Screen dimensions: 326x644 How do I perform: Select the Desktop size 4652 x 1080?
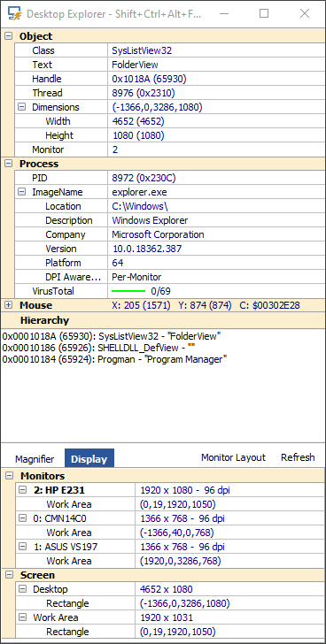pos(166,589)
